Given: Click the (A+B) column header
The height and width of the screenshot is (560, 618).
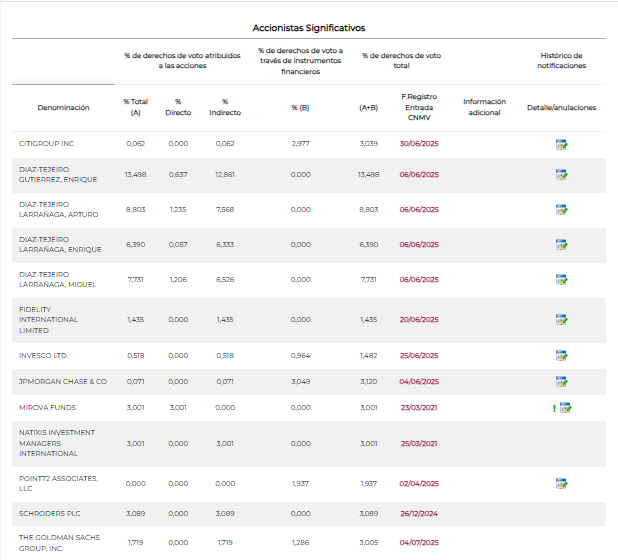Looking at the screenshot, I should 369,108.
